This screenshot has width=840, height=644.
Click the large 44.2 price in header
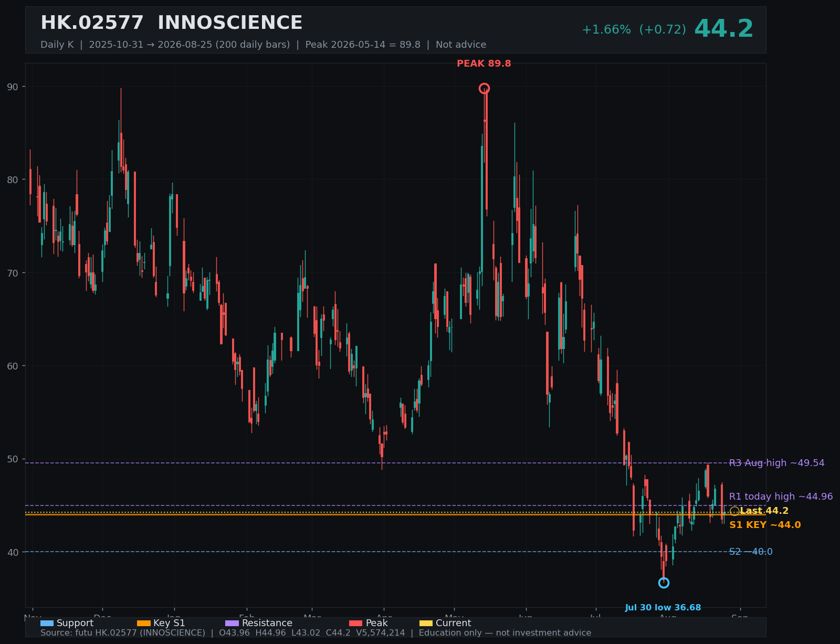pos(724,29)
